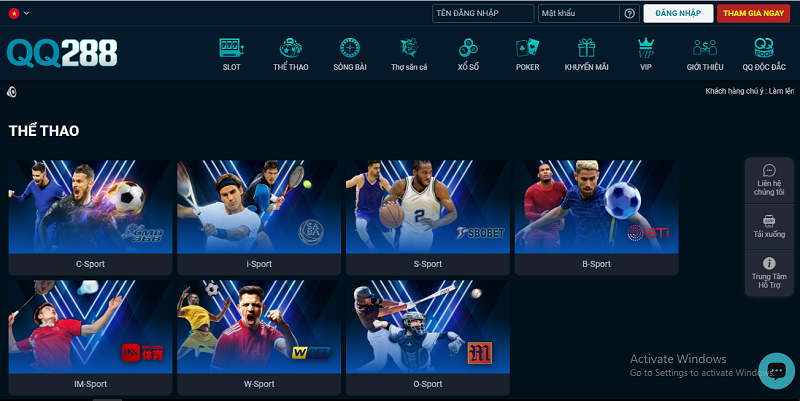Open the SLOT games icon
The image size is (800, 401).
[231, 48]
